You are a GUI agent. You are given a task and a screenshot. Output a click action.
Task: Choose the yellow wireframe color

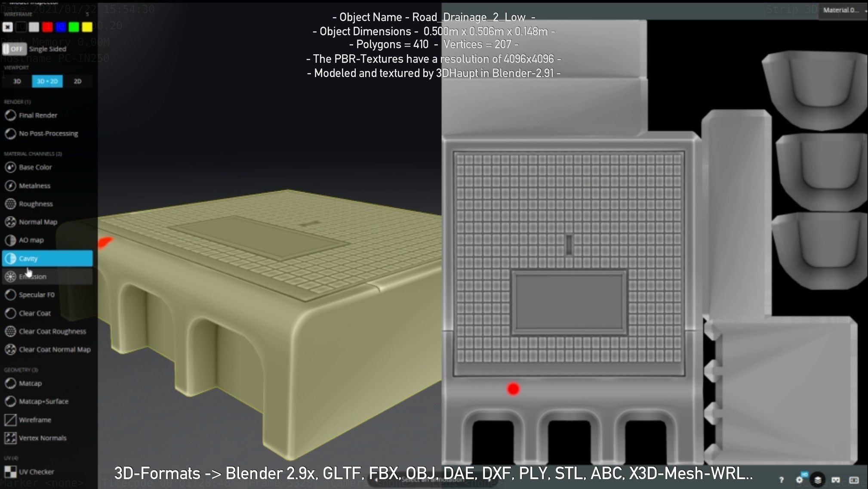click(x=87, y=27)
